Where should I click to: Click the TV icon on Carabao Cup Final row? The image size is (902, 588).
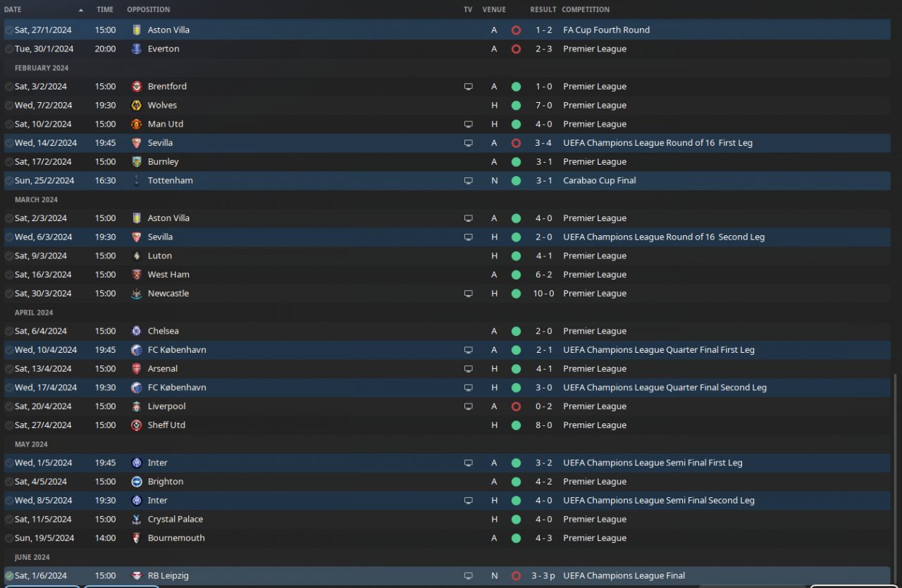[468, 181]
